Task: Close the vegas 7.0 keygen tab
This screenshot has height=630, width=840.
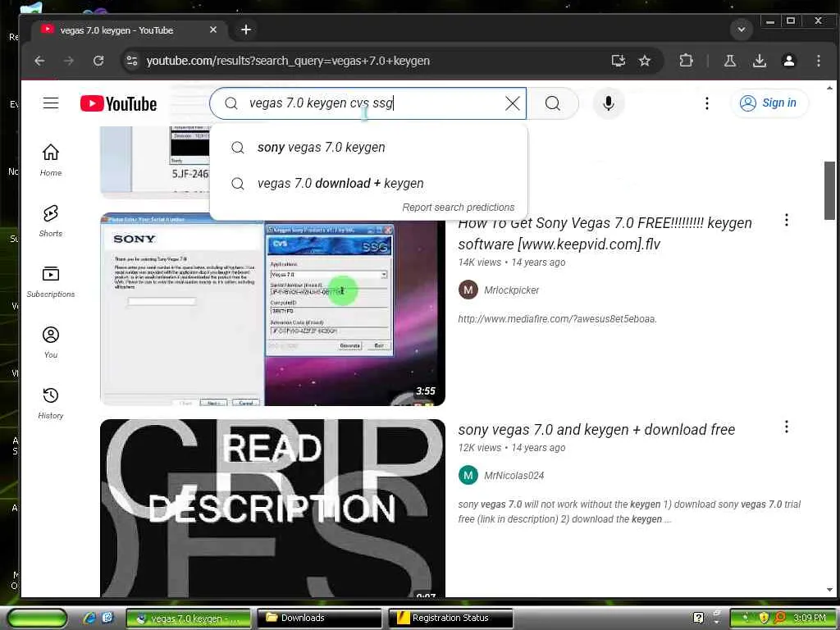Action: pos(213,30)
